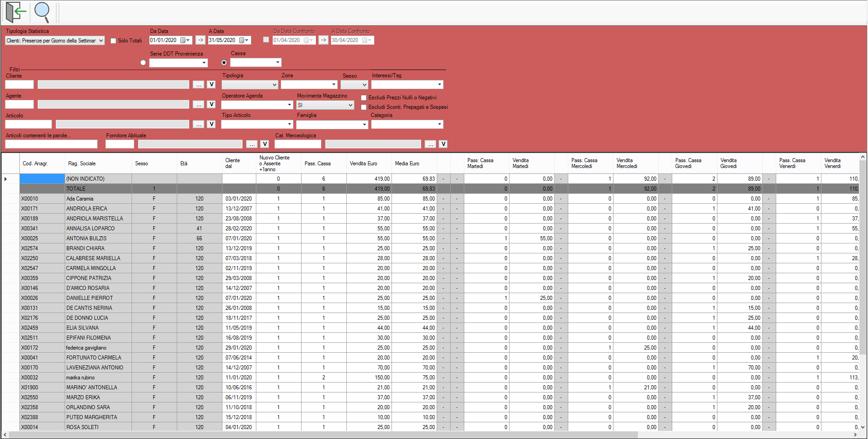
Task: Click the horizontal scrollbar at grid bottom
Action: 316,434
